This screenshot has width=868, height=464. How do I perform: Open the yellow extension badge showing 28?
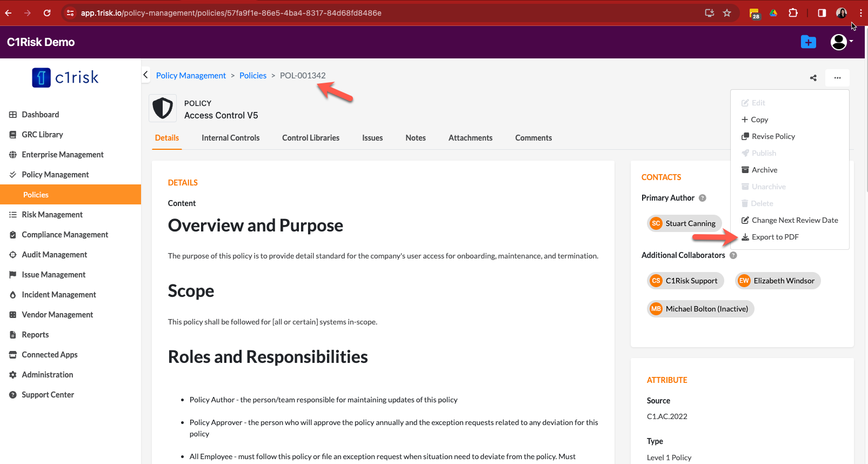[755, 14]
